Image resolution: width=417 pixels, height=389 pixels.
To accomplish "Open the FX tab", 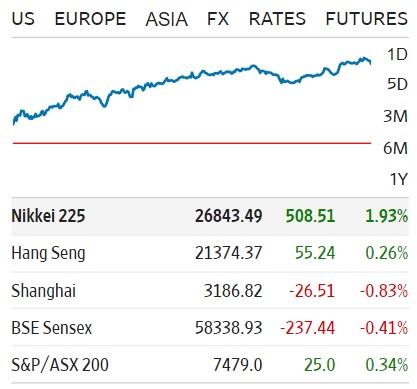I will pyautogui.click(x=218, y=18).
